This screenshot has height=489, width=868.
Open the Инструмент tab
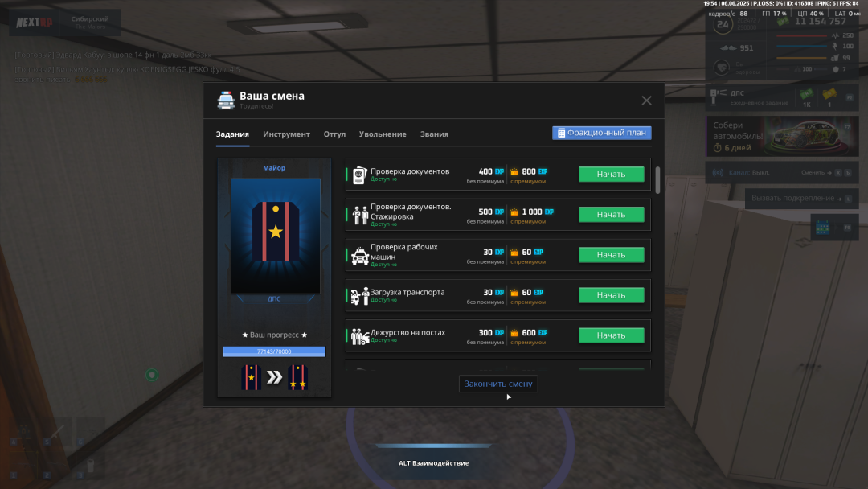click(286, 134)
